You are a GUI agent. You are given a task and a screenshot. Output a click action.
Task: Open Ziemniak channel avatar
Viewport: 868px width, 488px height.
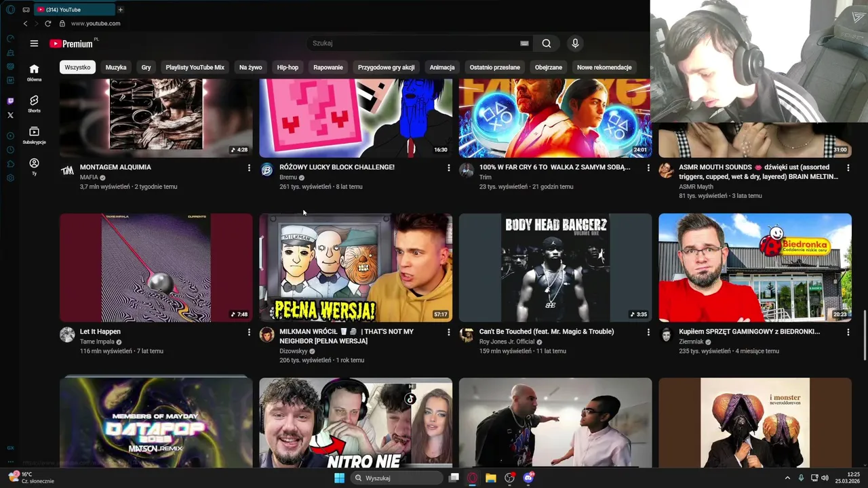(x=666, y=335)
